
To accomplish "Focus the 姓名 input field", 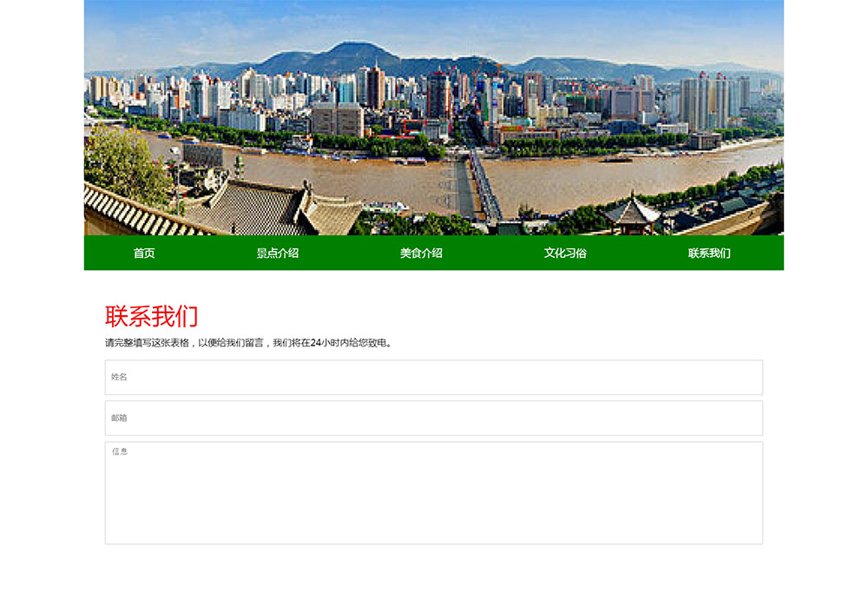I will pyautogui.click(x=434, y=378).
